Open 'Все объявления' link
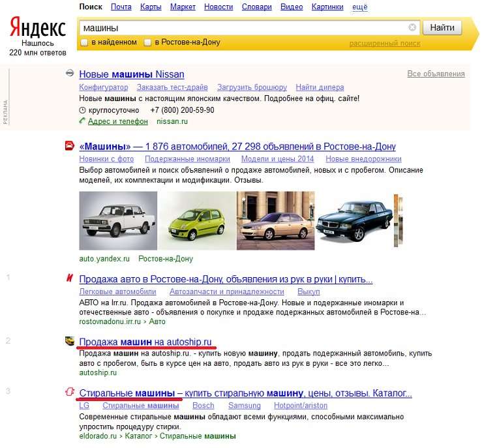 [x=436, y=74]
